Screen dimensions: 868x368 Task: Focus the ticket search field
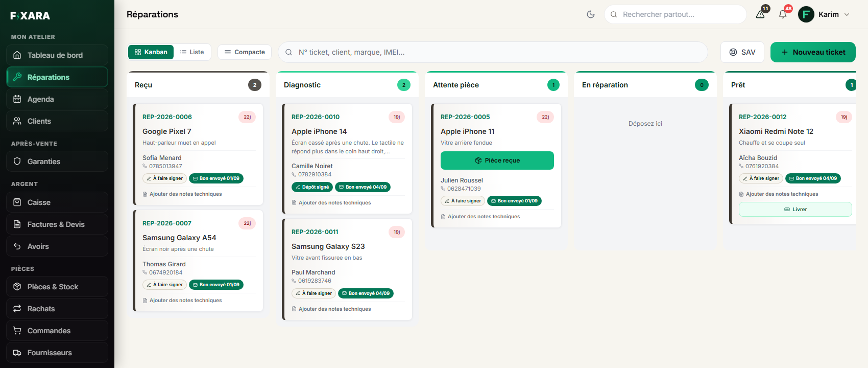(493, 52)
